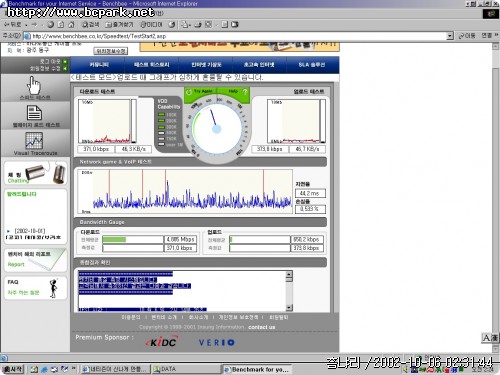Open the Chatting tin-can phone icon
The image size is (500, 375).
tap(46, 173)
